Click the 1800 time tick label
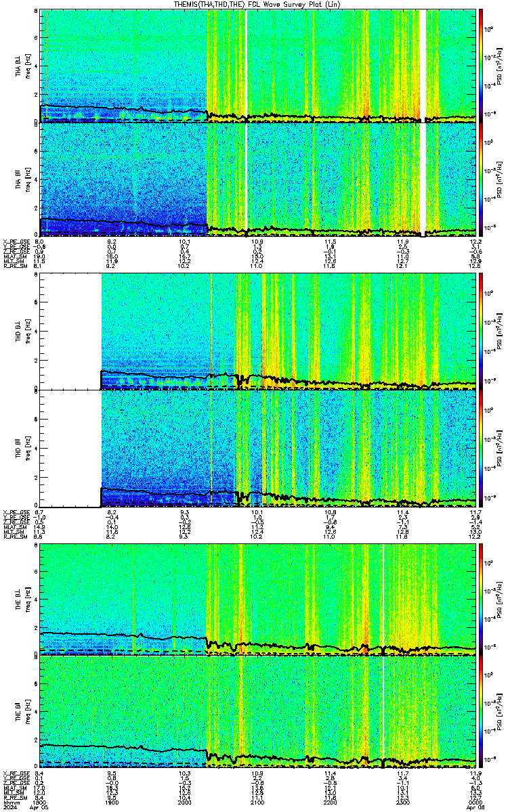 [40, 802]
